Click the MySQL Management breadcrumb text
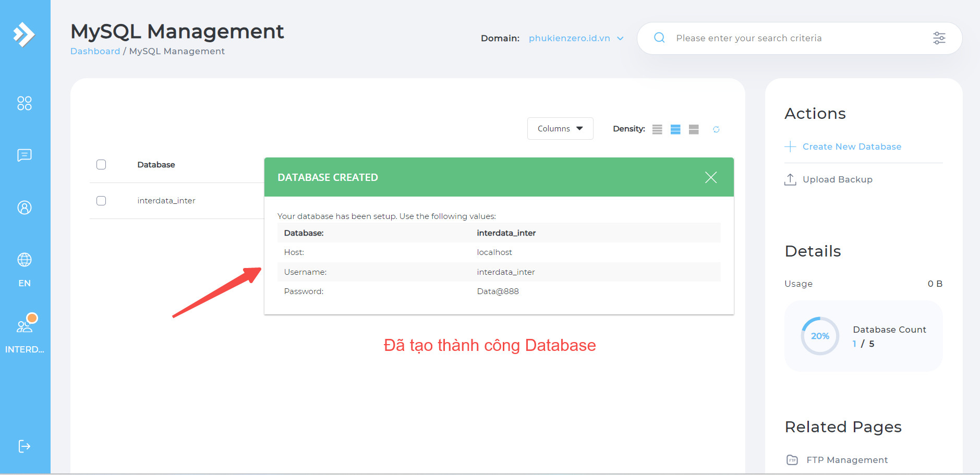The height and width of the screenshot is (475, 980). pyautogui.click(x=177, y=51)
